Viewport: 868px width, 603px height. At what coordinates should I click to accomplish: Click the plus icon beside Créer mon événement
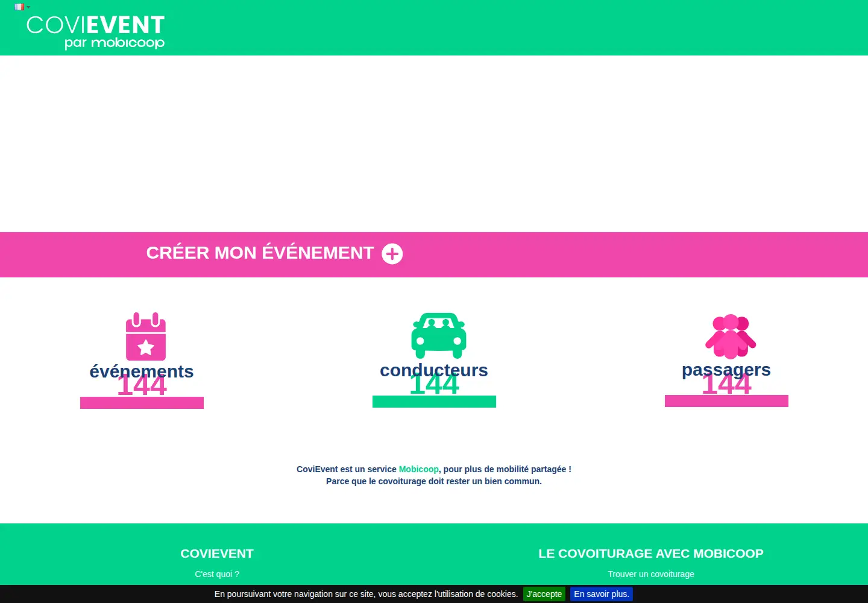[x=392, y=254]
